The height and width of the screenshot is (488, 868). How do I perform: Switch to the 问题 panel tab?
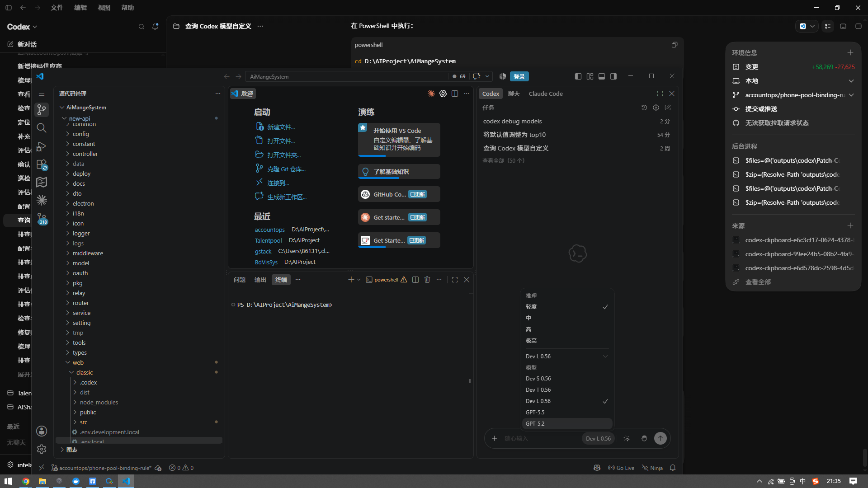(240, 280)
